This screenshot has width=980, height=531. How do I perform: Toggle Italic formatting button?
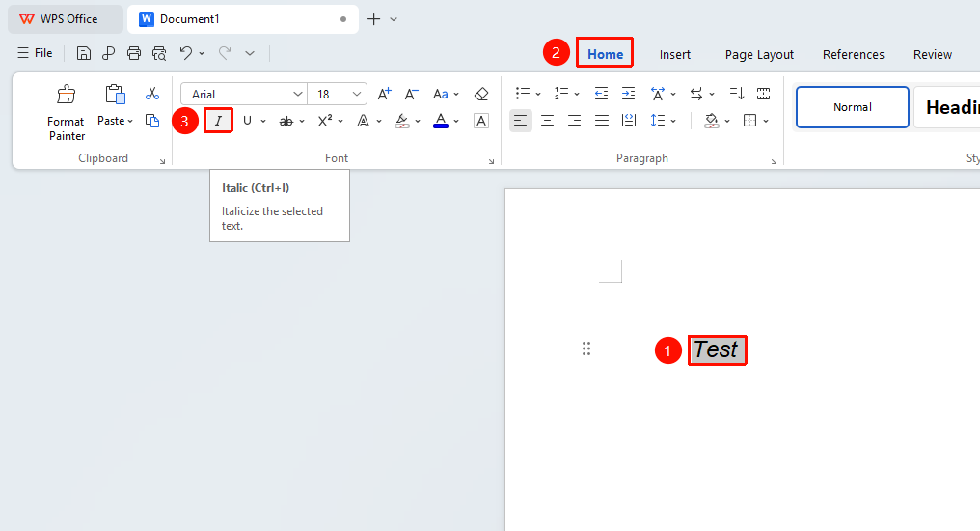[218, 121]
